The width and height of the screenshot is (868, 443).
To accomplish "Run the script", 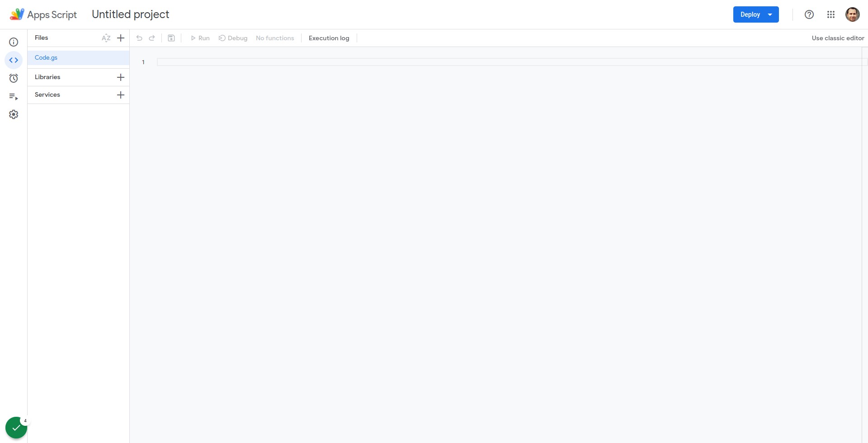I will [x=200, y=38].
